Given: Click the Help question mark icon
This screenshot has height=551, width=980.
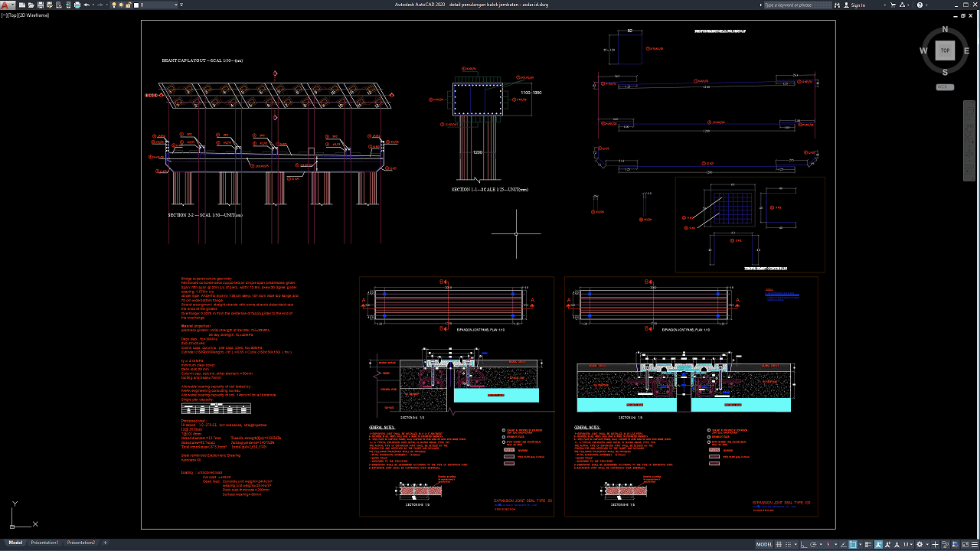Looking at the screenshot, I should coord(920,5).
